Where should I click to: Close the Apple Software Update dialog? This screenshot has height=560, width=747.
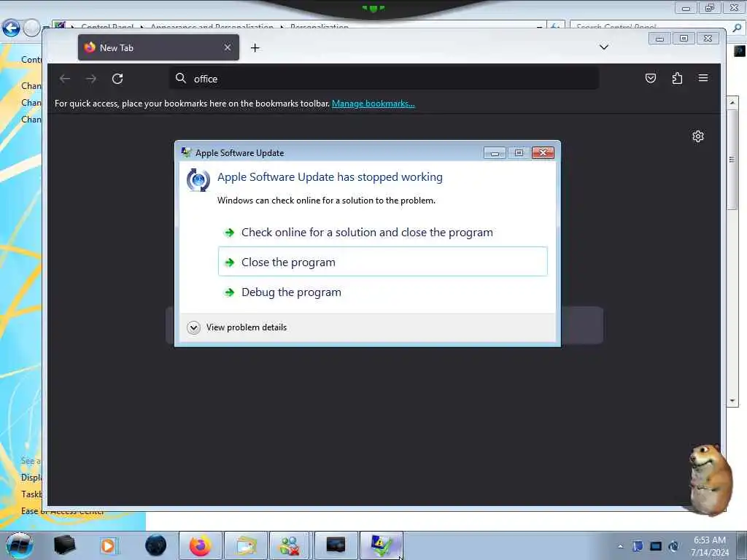pos(543,153)
